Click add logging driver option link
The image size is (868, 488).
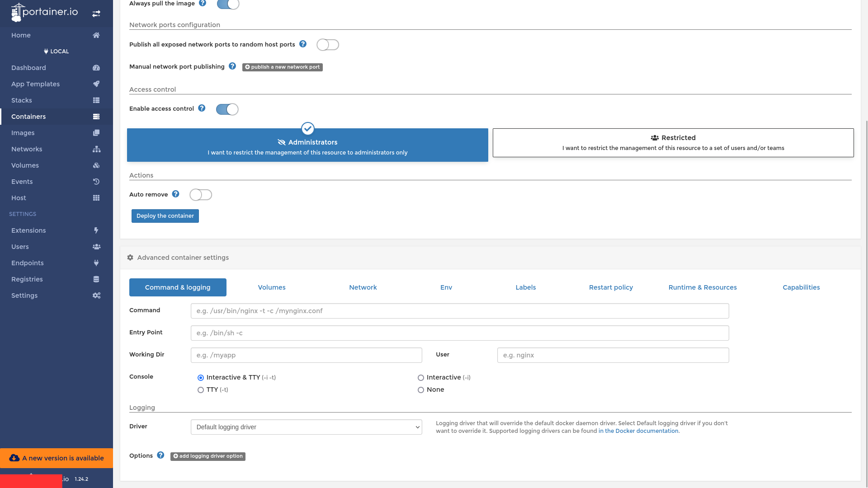[208, 456]
